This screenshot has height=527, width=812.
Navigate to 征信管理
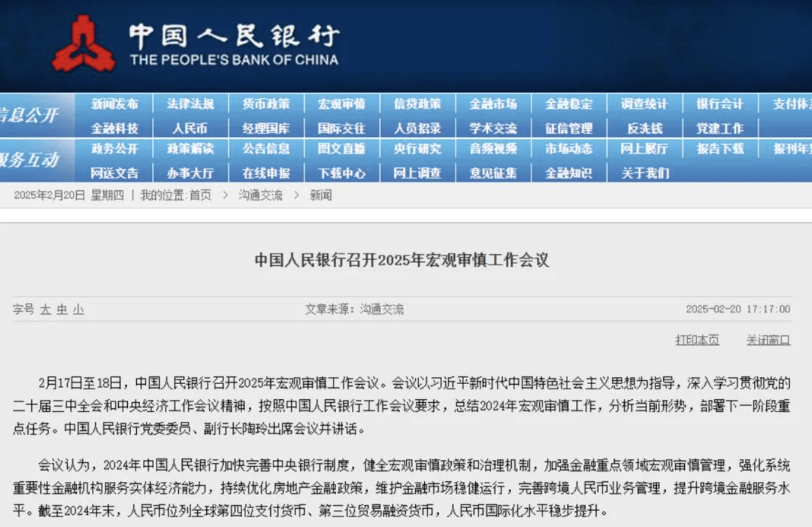click(x=569, y=128)
